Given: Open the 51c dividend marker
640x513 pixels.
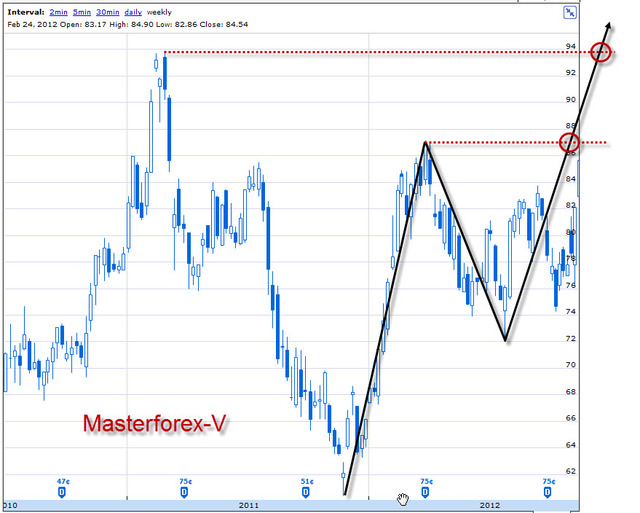Looking at the screenshot, I should click(x=306, y=493).
